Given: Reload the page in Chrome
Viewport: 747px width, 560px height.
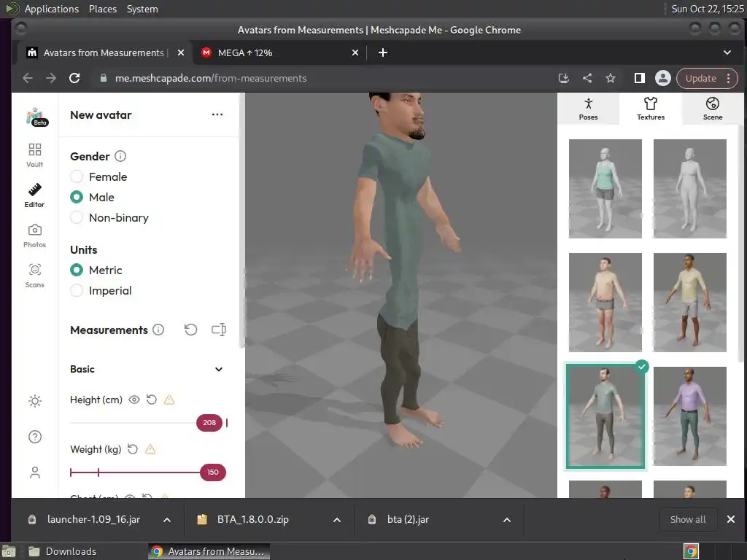Looking at the screenshot, I should pyautogui.click(x=74, y=78).
